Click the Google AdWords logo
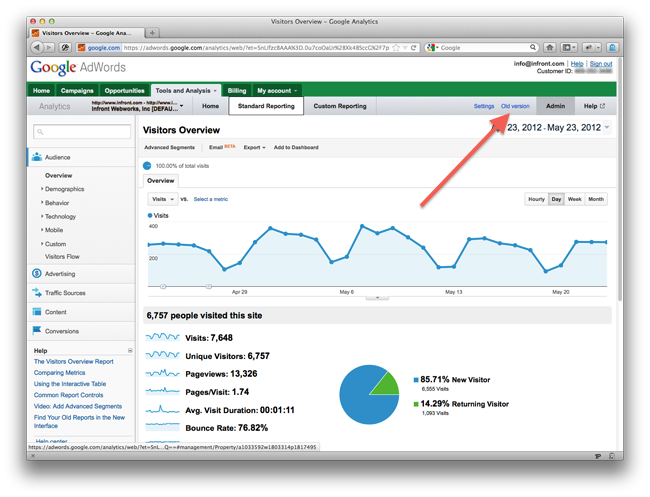650x497 pixels. point(78,68)
